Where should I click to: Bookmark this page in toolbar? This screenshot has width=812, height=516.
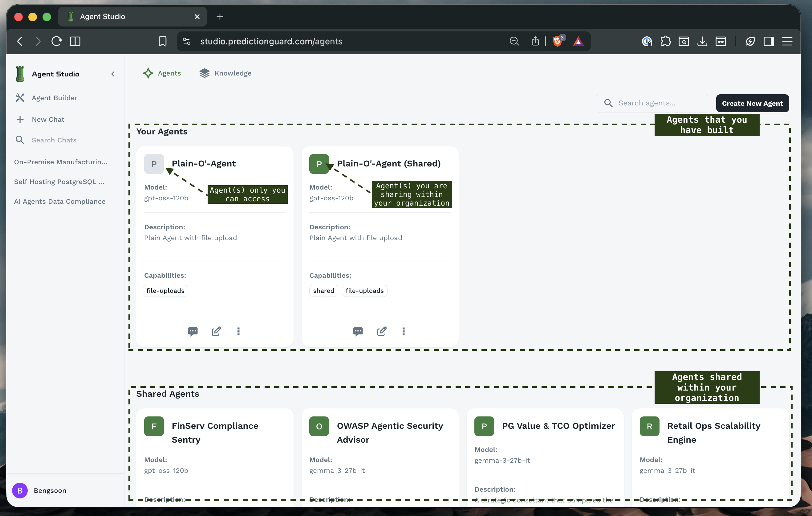tap(163, 41)
